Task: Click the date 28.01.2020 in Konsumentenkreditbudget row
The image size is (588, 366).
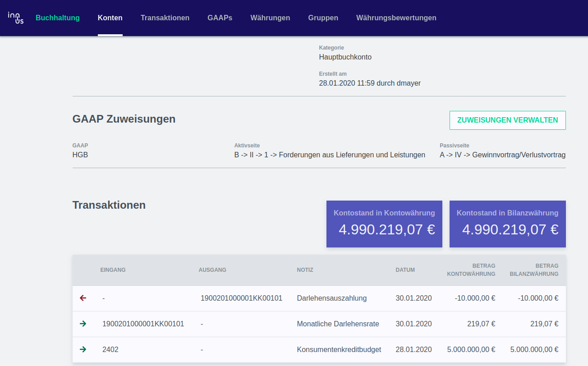Action: pos(414,349)
